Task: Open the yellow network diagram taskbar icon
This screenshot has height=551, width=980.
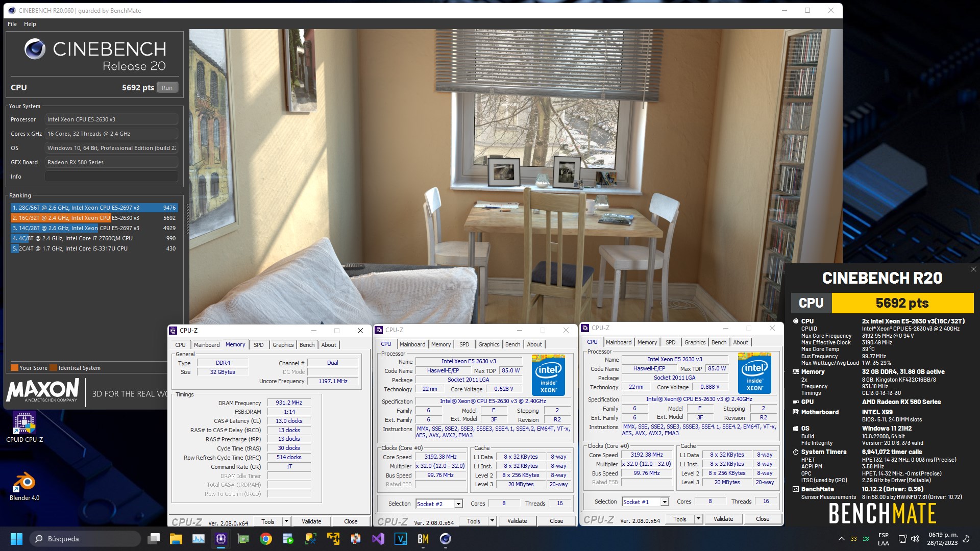Action: coord(333,539)
